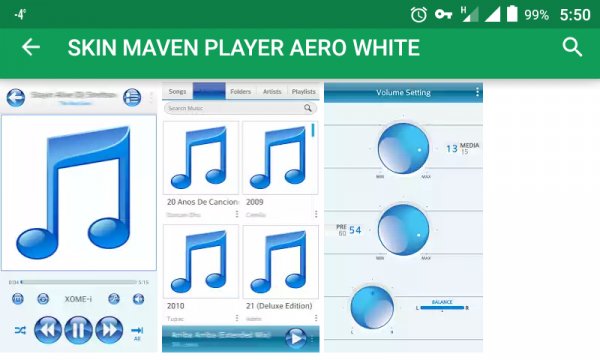
Task: Open the playlist list icon in the player
Action: [132, 97]
